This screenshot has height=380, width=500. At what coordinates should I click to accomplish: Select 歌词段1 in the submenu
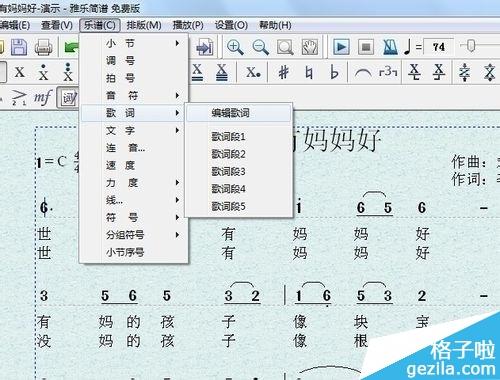pos(239,137)
